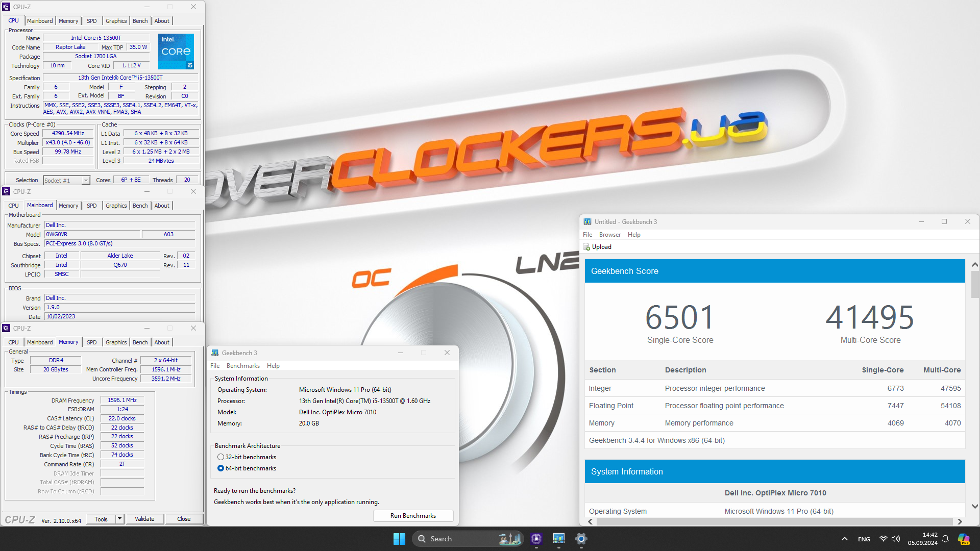Open the volume speaker tray icon

click(x=896, y=539)
